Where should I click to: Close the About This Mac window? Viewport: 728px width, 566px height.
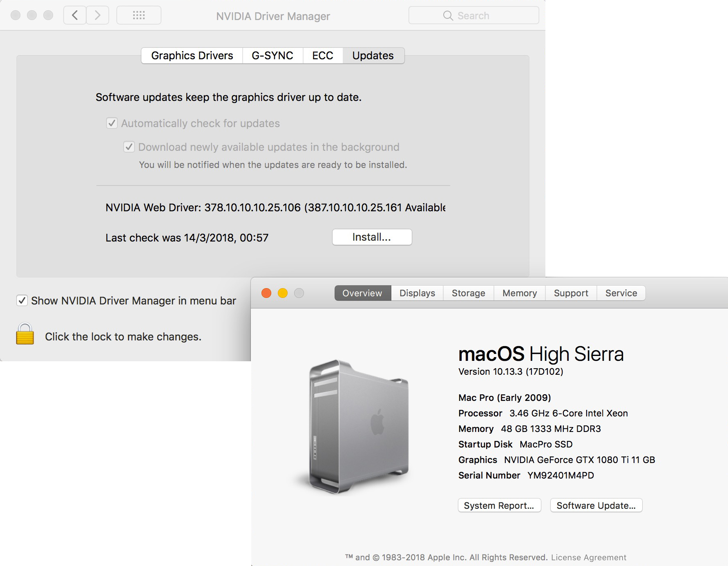click(x=266, y=293)
